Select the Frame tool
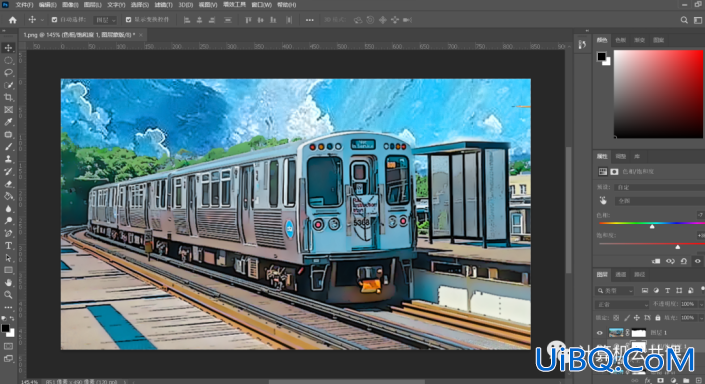 (8, 110)
